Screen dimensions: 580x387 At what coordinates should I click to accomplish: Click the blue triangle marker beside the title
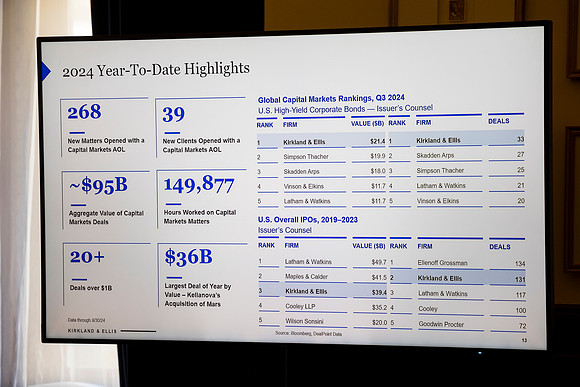pos(46,71)
